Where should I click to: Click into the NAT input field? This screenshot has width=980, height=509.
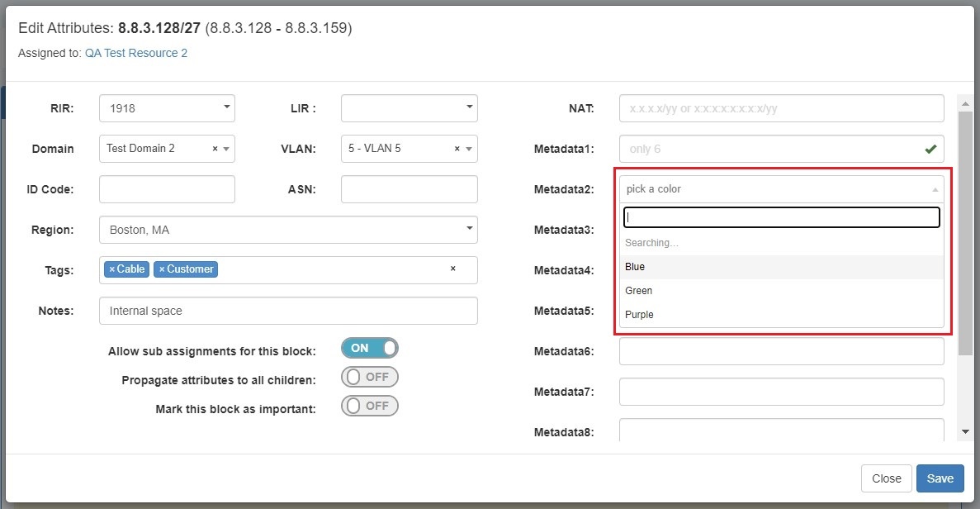780,108
